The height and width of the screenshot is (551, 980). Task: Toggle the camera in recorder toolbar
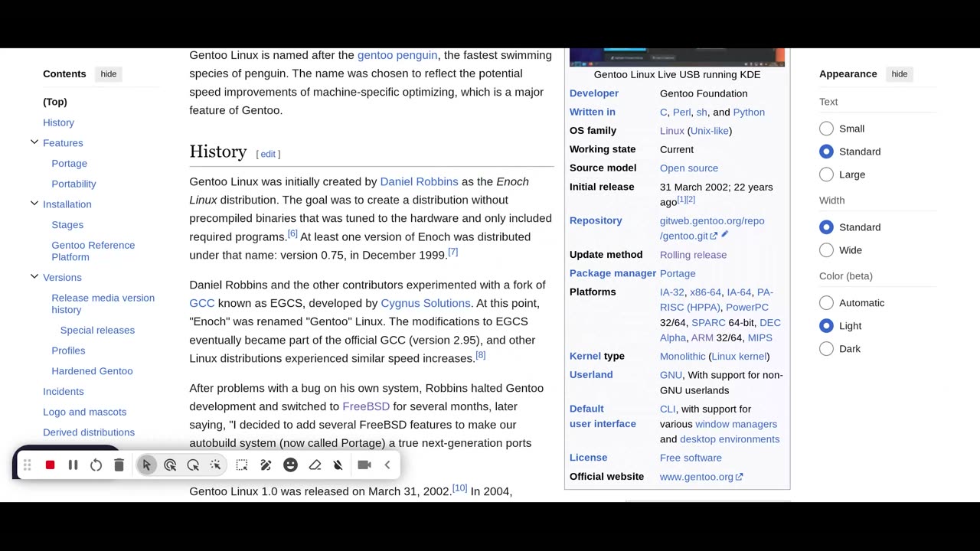364,465
